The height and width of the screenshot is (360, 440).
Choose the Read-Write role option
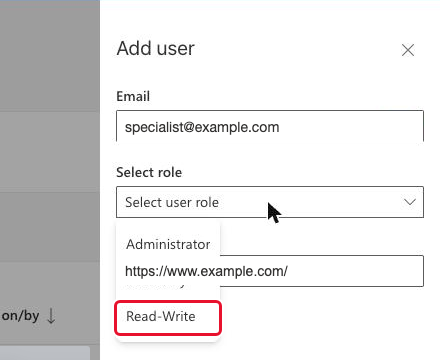pyautogui.click(x=168, y=317)
